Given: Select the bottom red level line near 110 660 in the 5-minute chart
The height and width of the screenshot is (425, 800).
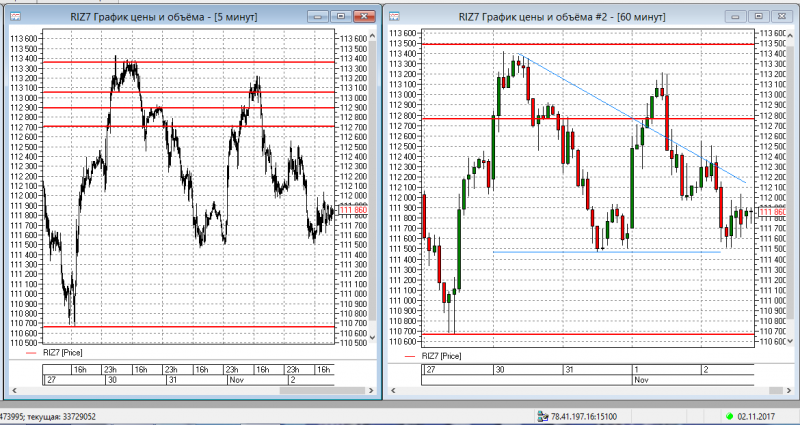Looking at the screenshot, I should [x=189, y=327].
